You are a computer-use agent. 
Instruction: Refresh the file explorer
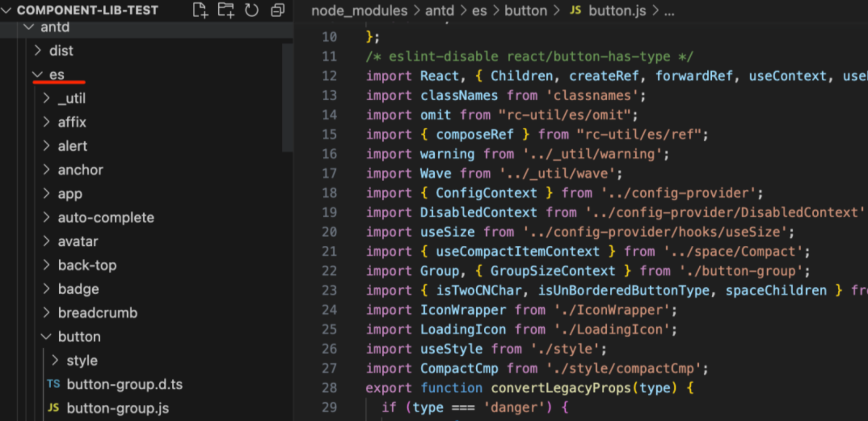[252, 10]
